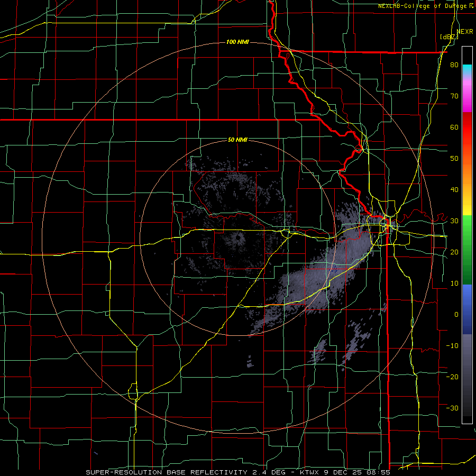The image size is (476, 476).
Task: Click the "9 DEC 25 08:55" timestamp
Action: pyautogui.click(x=358, y=472)
